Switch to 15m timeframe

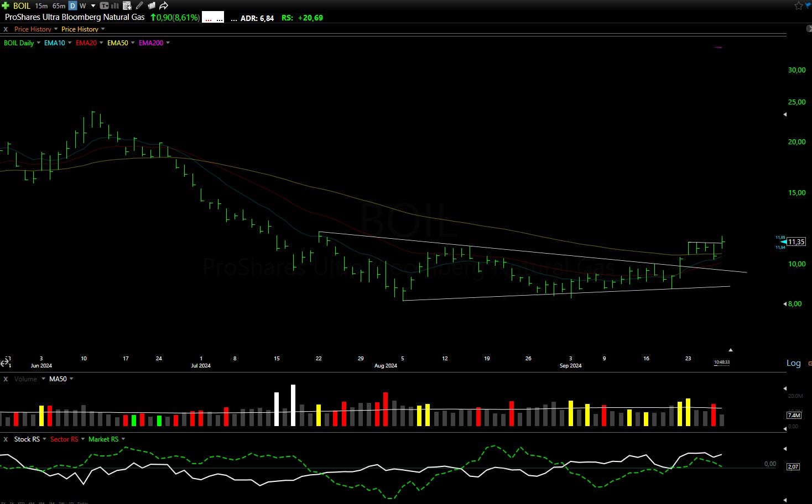[x=41, y=6]
